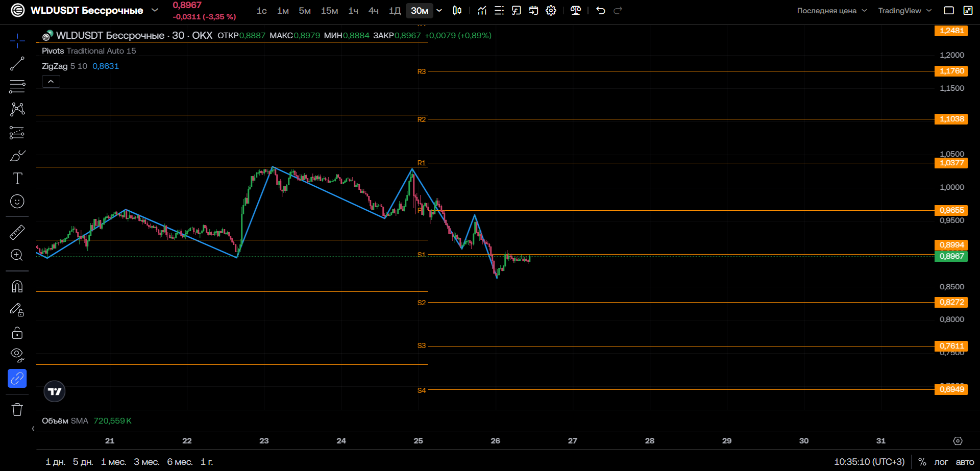Screen dimensions: 980x471
Task: Toggle magnet mode for drawings
Action: [x=17, y=286]
